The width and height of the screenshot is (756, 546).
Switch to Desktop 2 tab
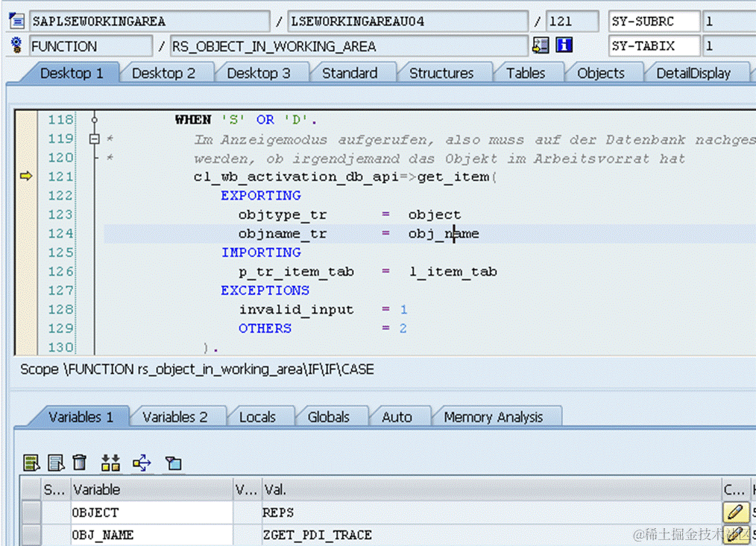(x=163, y=73)
